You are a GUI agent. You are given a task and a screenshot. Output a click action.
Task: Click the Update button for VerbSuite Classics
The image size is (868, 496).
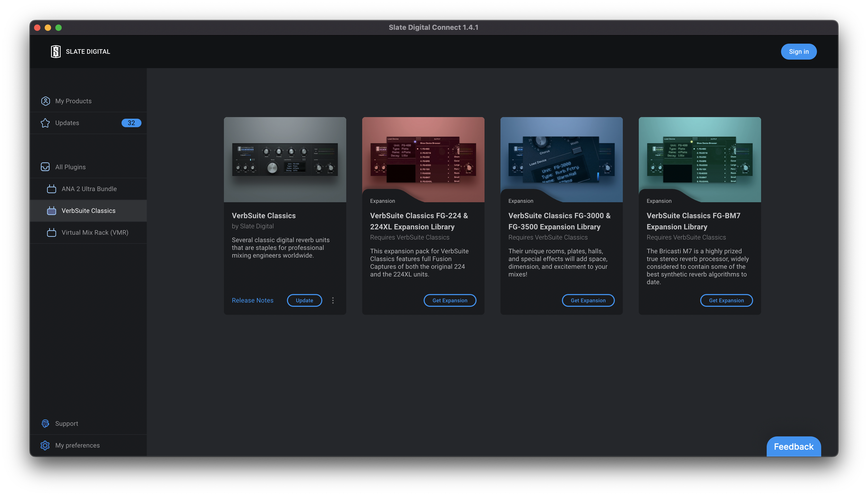(x=304, y=300)
